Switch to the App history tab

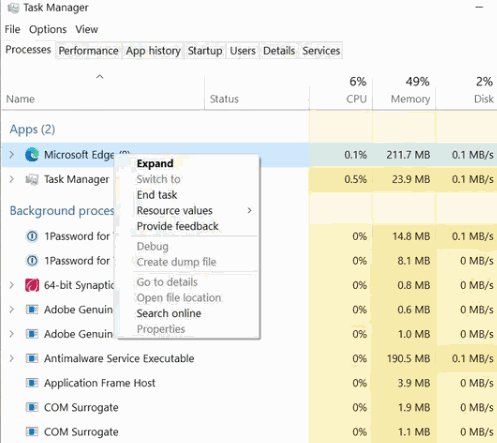click(153, 51)
